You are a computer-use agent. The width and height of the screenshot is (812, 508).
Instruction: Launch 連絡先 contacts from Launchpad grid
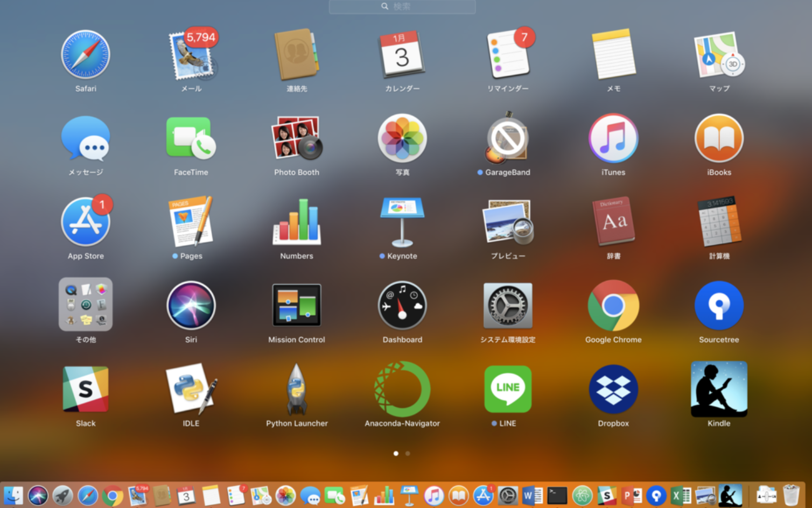pos(297,55)
